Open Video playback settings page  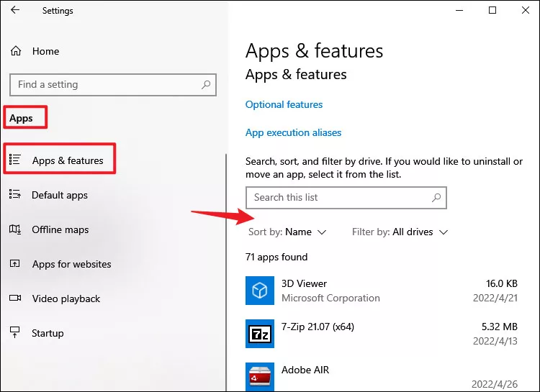coord(66,298)
